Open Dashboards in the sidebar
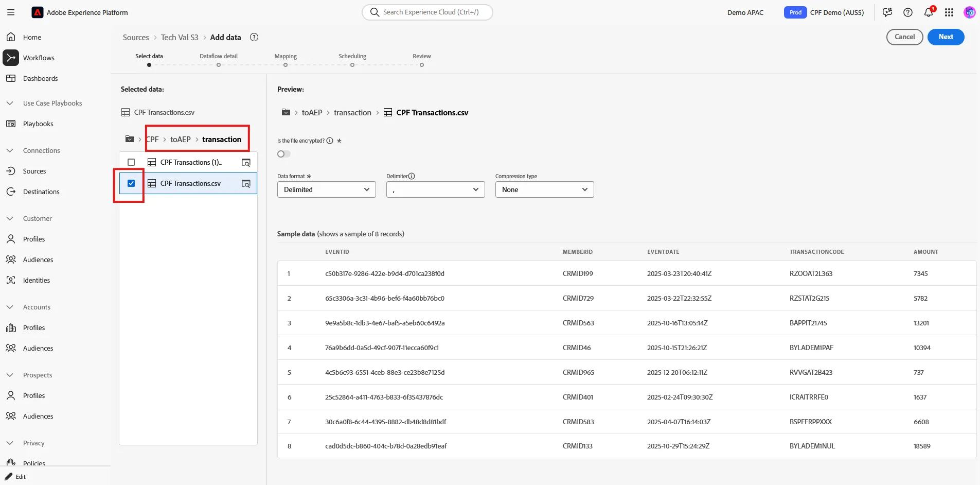 pos(40,78)
